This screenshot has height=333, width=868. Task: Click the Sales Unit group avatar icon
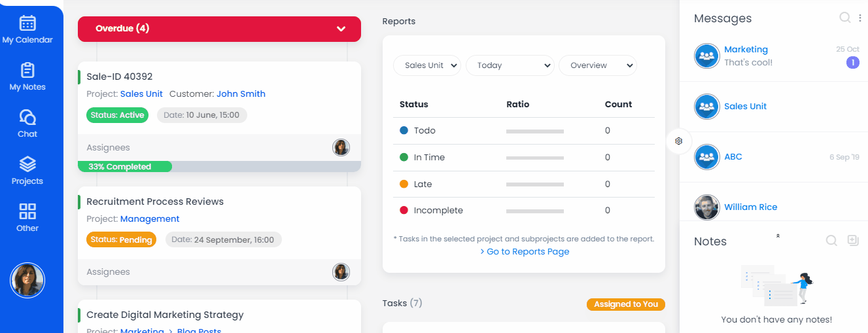tap(706, 107)
